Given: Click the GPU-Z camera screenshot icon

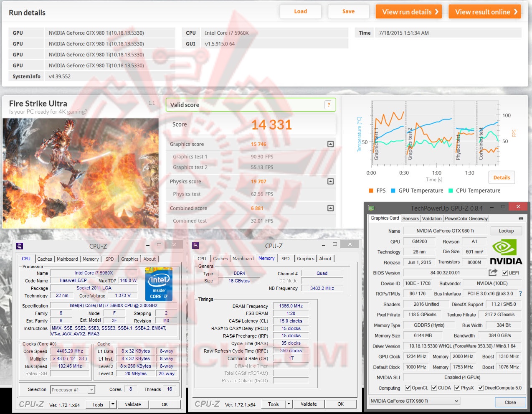Looking at the screenshot, I should (521, 218).
